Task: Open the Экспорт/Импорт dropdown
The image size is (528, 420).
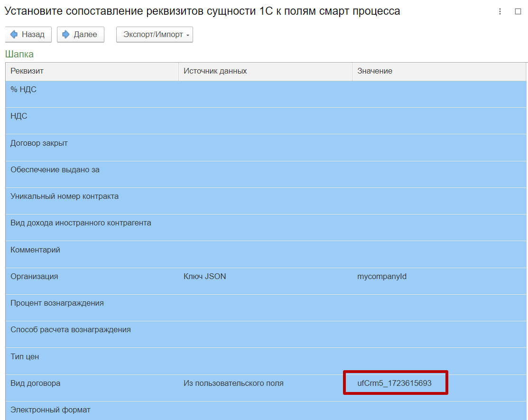Action: (154, 35)
